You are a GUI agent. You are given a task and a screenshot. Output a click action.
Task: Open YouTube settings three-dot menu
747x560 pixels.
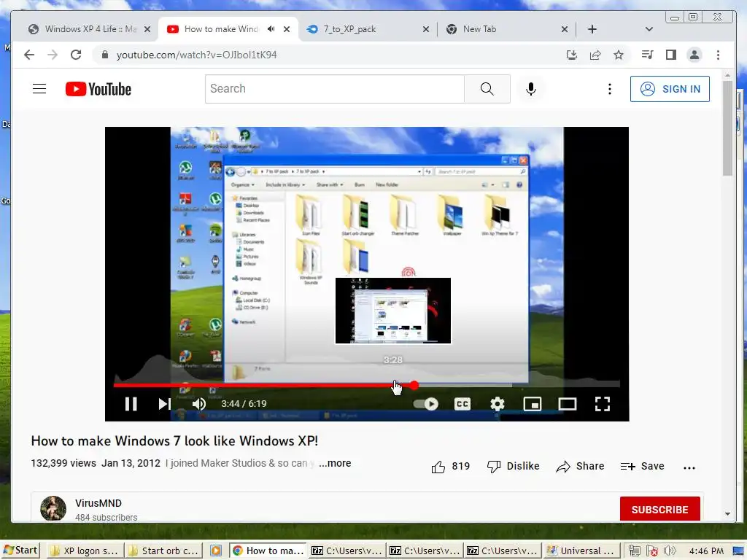(x=610, y=89)
